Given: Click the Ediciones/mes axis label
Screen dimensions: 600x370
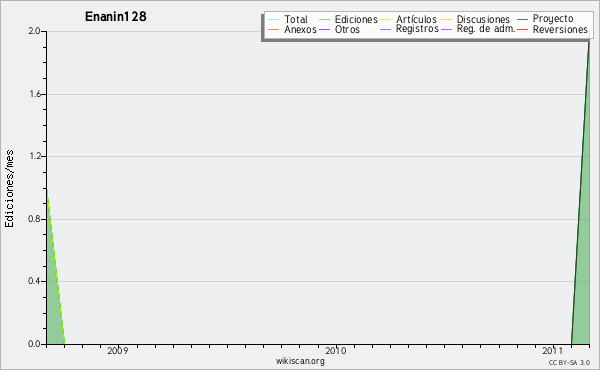Looking at the screenshot, I should point(9,188).
